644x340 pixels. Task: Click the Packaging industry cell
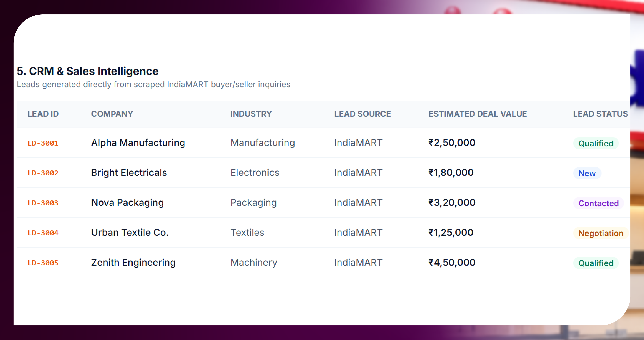pyautogui.click(x=253, y=203)
